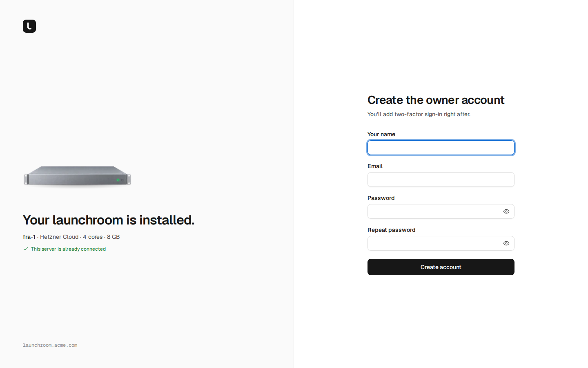Click the two-factor sign-in note text
Viewport: 588px width, 368px height.
pos(419,114)
